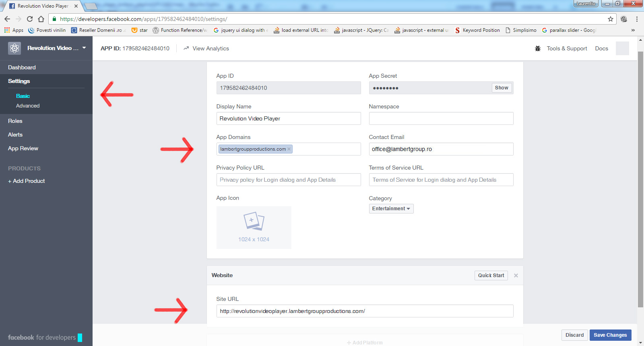
Task: Open the star bookmark
Action: [140, 30]
